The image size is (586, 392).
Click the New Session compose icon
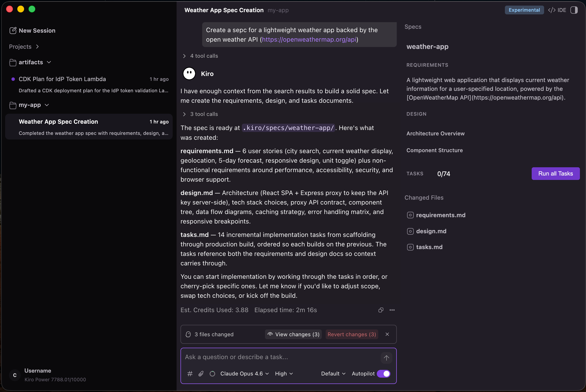(x=13, y=30)
